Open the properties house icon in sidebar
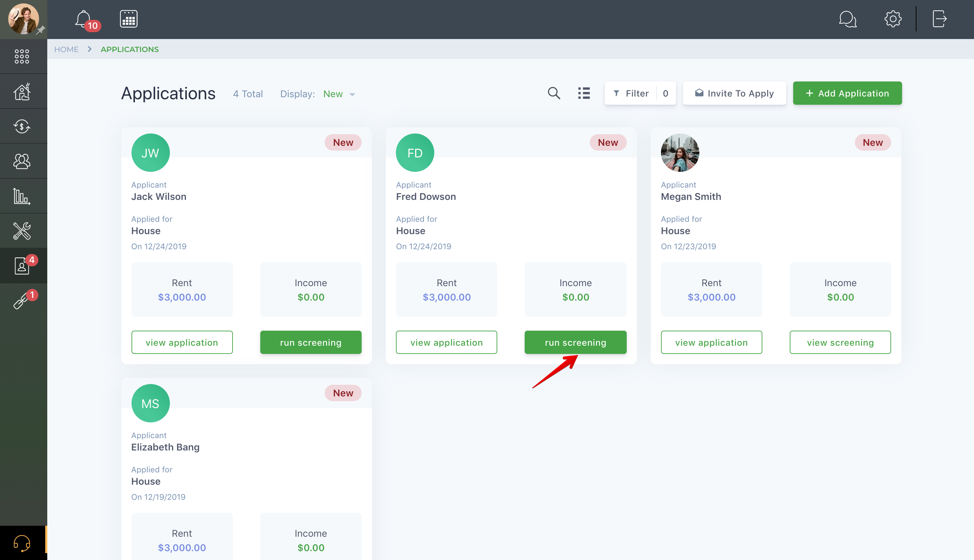Viewport: 974px width, 560px height. coord(22,91)
